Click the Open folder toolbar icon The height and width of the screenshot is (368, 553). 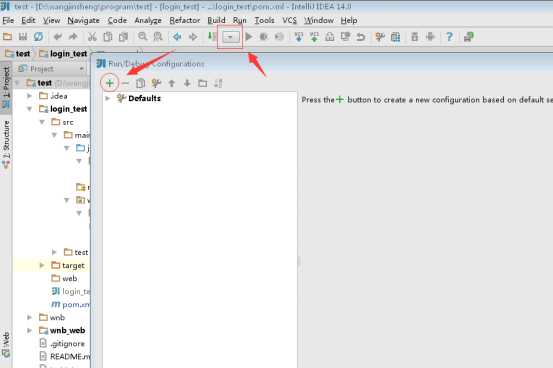(7, 36)
